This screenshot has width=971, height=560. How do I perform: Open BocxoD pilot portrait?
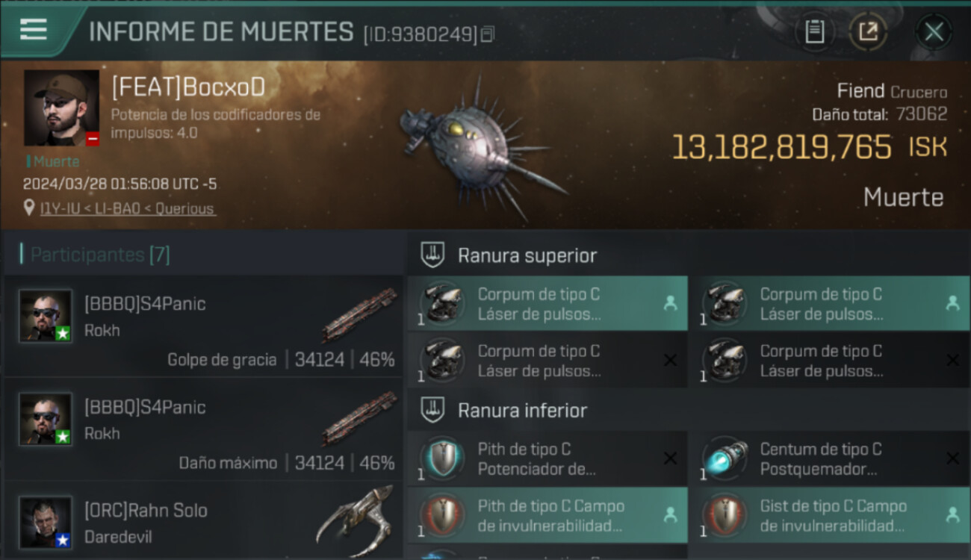tap(61, 108)
